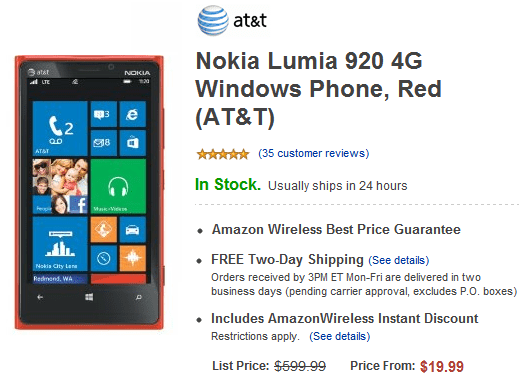Click the $19.99 price
This screenshot has width=530, height=378.
point(442,366)
